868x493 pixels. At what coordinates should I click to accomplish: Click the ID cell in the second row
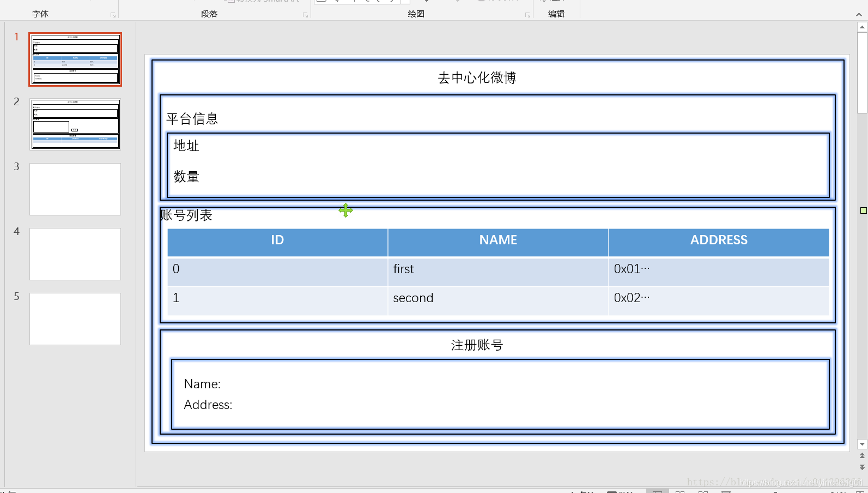tap(277, 301)
